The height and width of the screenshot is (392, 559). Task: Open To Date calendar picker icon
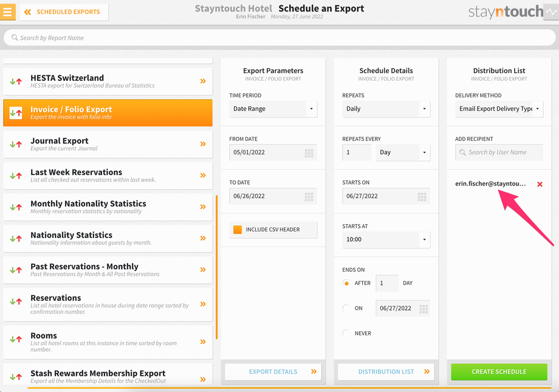click(x=309, y=196)
